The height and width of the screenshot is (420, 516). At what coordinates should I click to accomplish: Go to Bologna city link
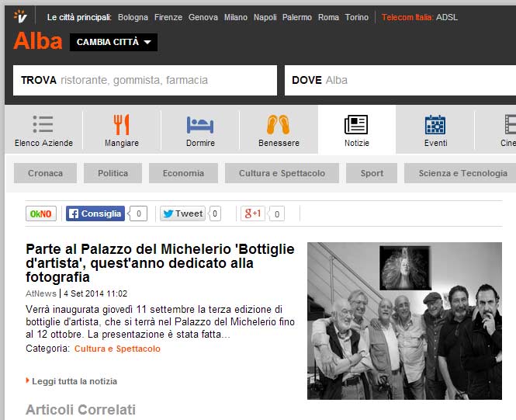[x=133, y=17]
